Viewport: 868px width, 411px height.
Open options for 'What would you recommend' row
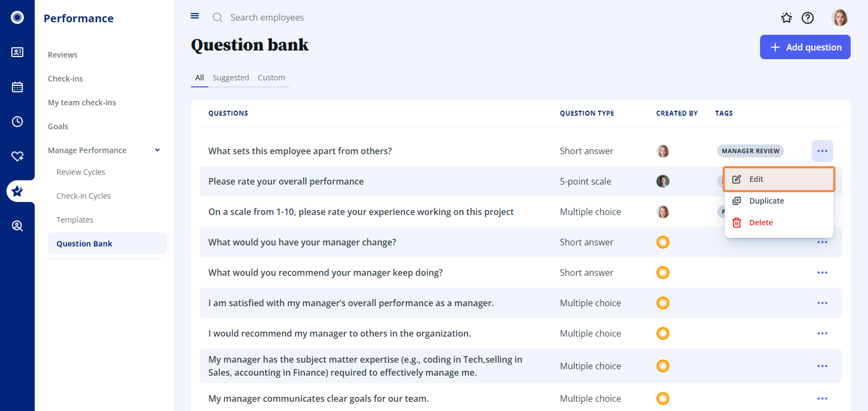point(822,273)
